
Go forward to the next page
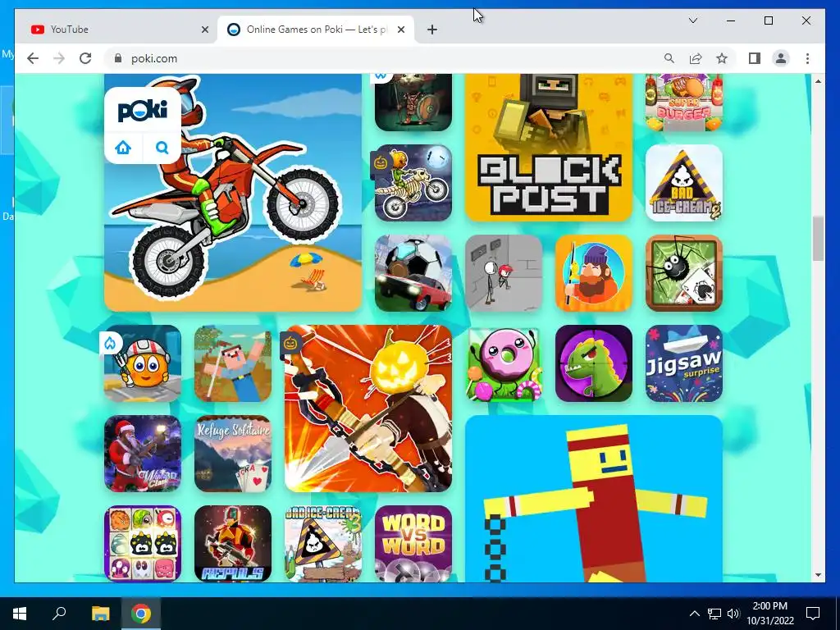59,58
